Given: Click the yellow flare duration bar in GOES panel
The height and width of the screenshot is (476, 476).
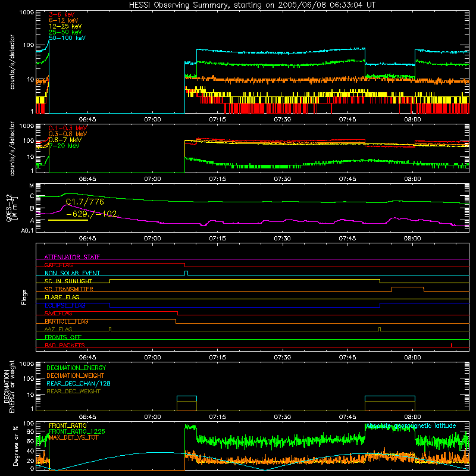Looking at the screenshot, I should (68, 220).
